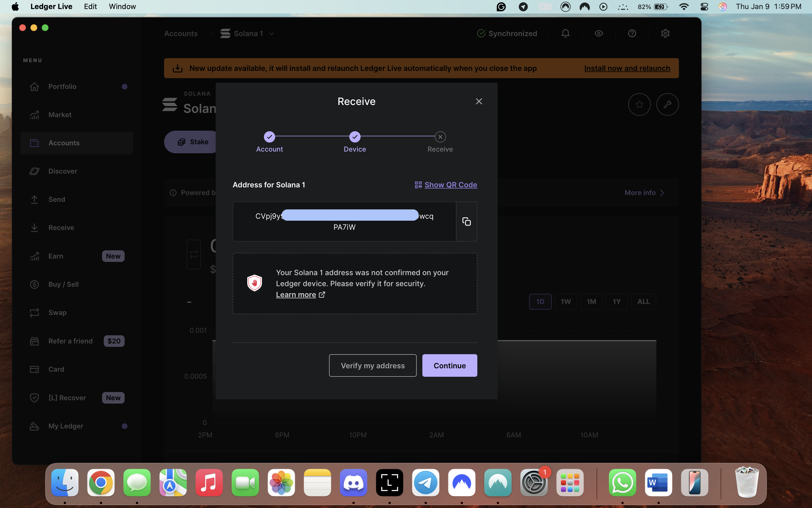Open the Ledger Live menu bar item
Screen dimensions: 812x508
[51, 6]
